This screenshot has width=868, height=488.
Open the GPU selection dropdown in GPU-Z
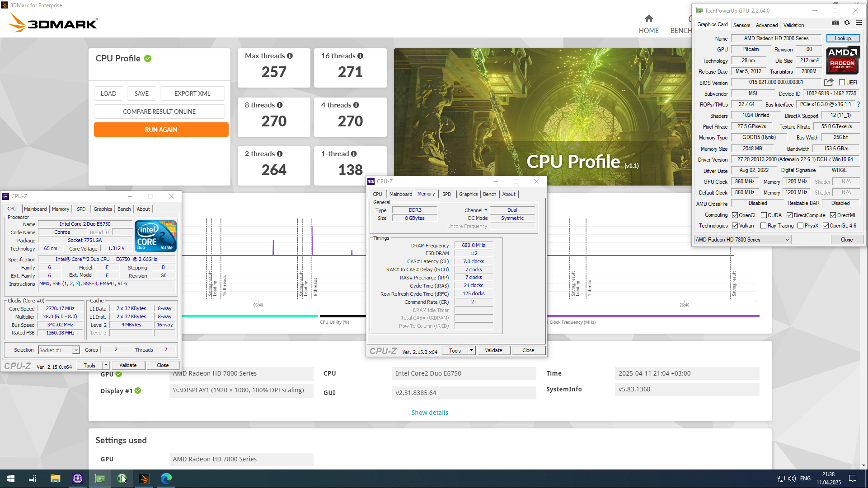[x=743, y=240]
